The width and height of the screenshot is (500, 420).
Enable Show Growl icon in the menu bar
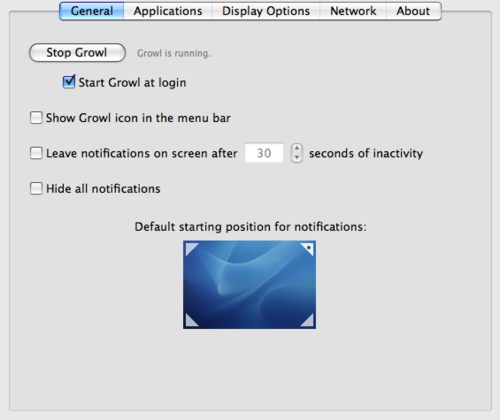pyautogui.click(x=36, y=118)
